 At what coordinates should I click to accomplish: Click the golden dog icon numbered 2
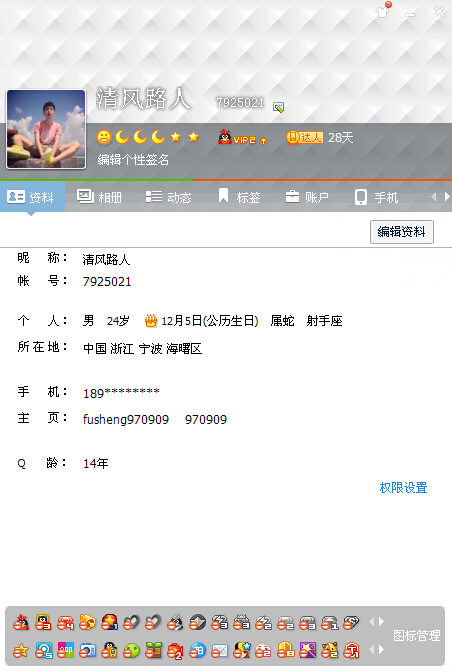pyautogui.click(x=329, y=651)
